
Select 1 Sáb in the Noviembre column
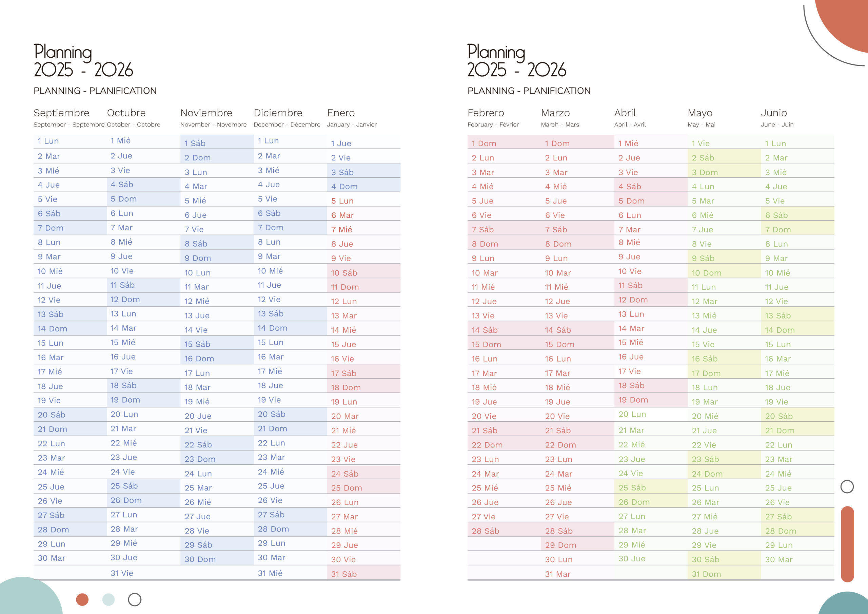tap(195, 143)
